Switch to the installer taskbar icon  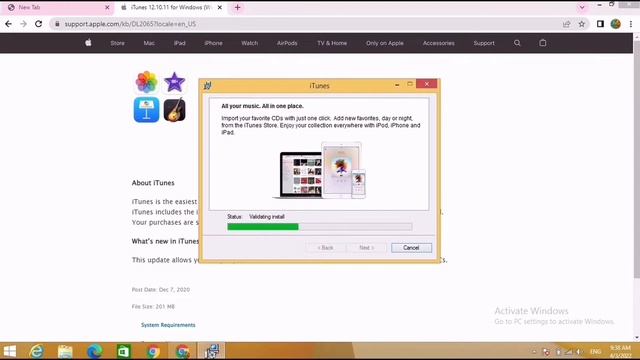(211, 351)
